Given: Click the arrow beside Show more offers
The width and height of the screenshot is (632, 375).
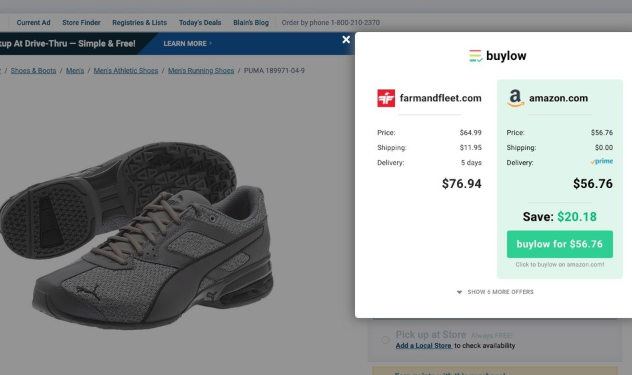Looking at the screenshot, I should click(459, 292).
